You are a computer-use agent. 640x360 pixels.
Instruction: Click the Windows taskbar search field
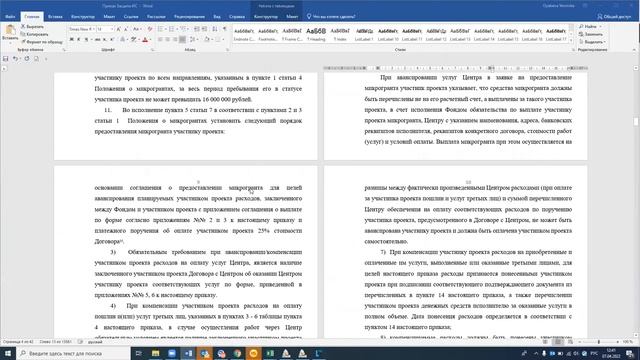click(x=73, y=353)
